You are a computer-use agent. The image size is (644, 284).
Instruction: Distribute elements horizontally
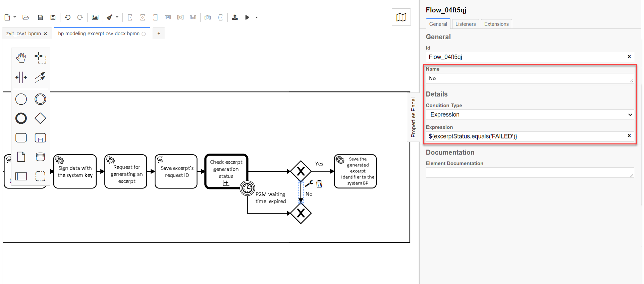pos(208,17)
